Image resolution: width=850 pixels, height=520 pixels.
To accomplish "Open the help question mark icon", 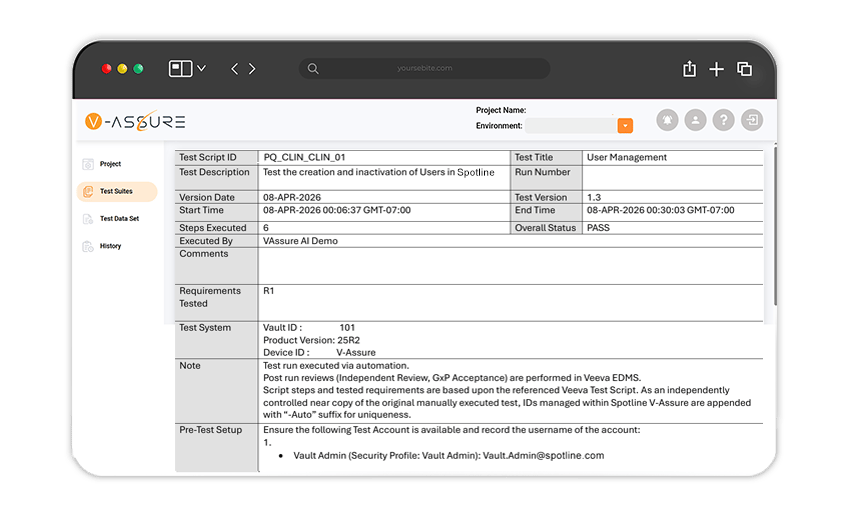I will [724, 120].
